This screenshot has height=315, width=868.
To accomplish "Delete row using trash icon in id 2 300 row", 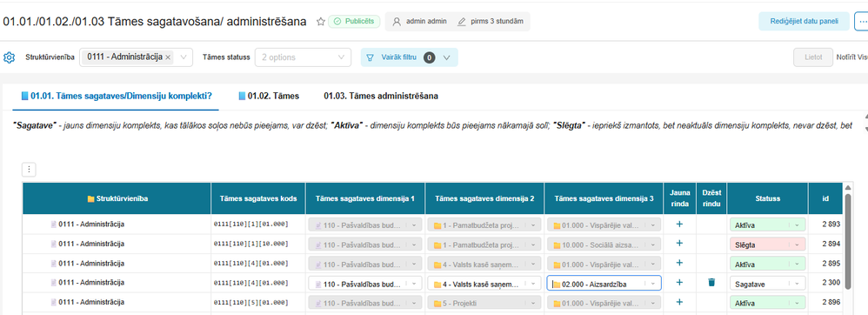I will pos(711,282).
